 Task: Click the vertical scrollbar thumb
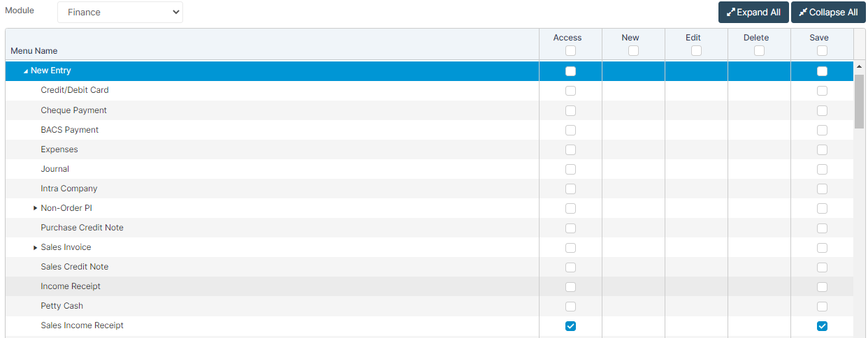pyautogui.click(x=859, y=101)
